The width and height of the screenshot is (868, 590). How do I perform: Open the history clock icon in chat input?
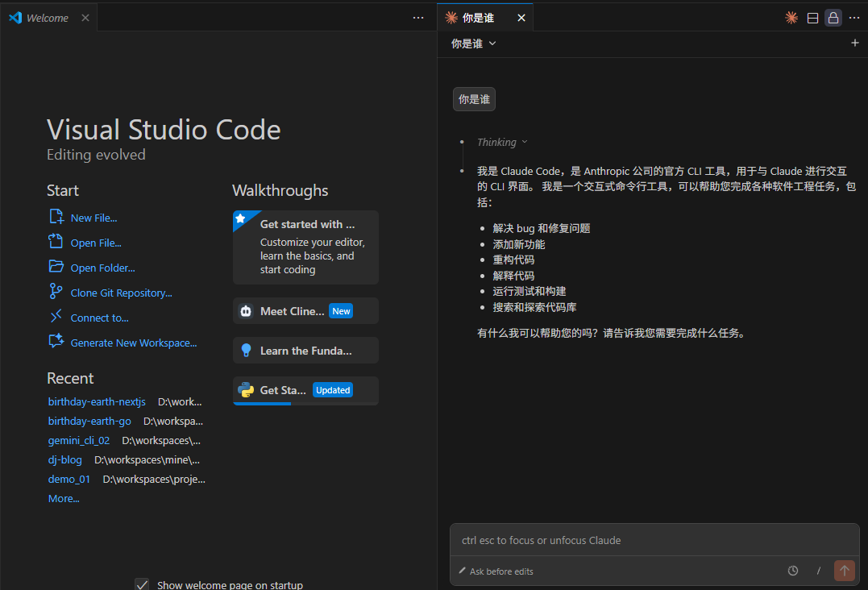point(793,571)
